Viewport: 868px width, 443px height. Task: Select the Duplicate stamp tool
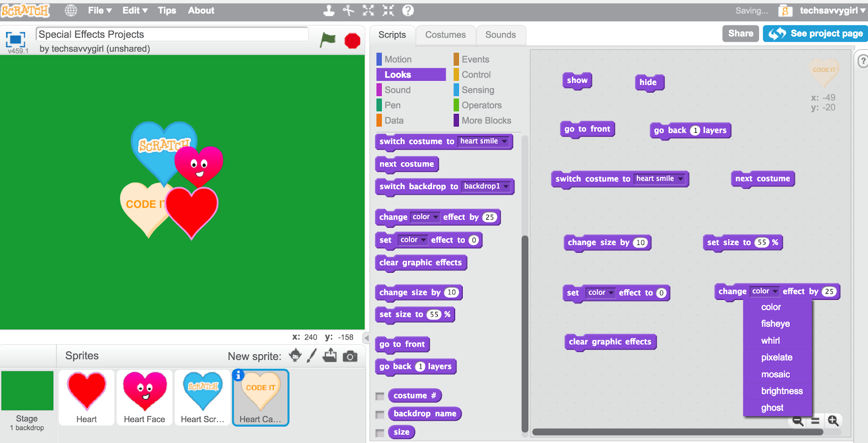(329, 10)
